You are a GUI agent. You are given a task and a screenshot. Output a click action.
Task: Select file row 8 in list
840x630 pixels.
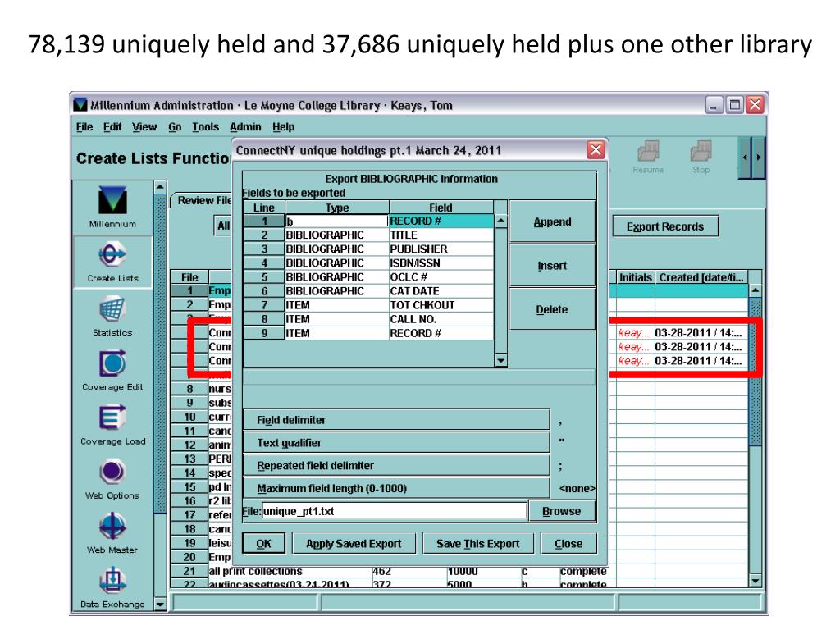(202, 389)
